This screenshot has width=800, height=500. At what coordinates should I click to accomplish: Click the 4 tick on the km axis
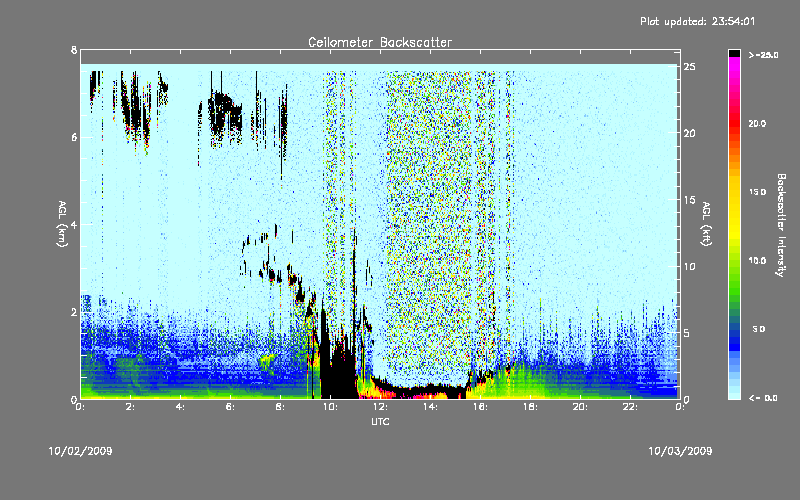tap(74, 224)
